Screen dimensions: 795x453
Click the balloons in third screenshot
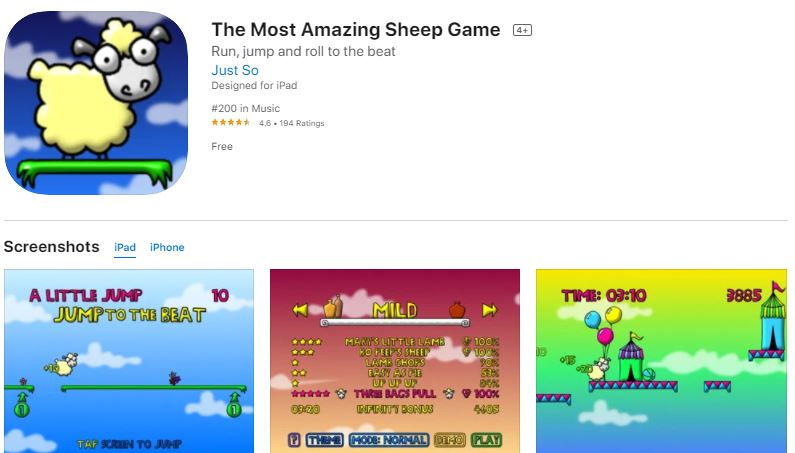click(603, 325)
